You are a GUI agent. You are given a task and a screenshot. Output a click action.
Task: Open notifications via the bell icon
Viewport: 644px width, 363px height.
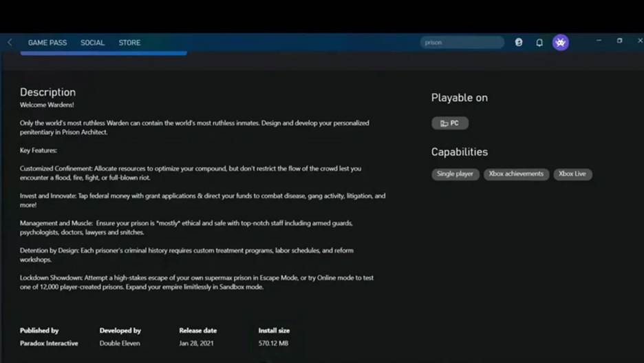pos(539,43)
